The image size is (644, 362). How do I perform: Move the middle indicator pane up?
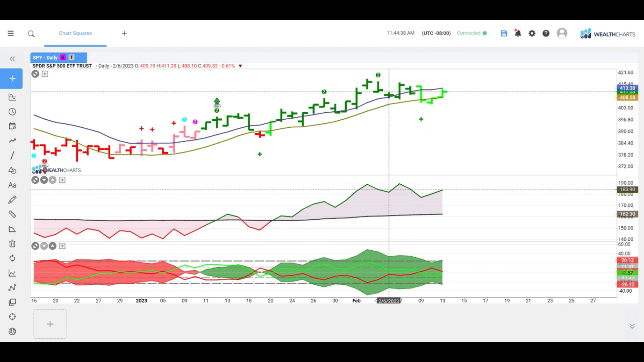tap(53, 180)
